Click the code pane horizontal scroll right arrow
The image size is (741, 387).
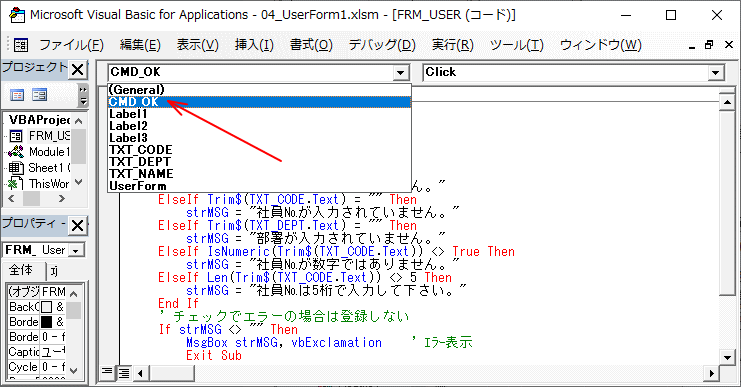tap(712, 373)
